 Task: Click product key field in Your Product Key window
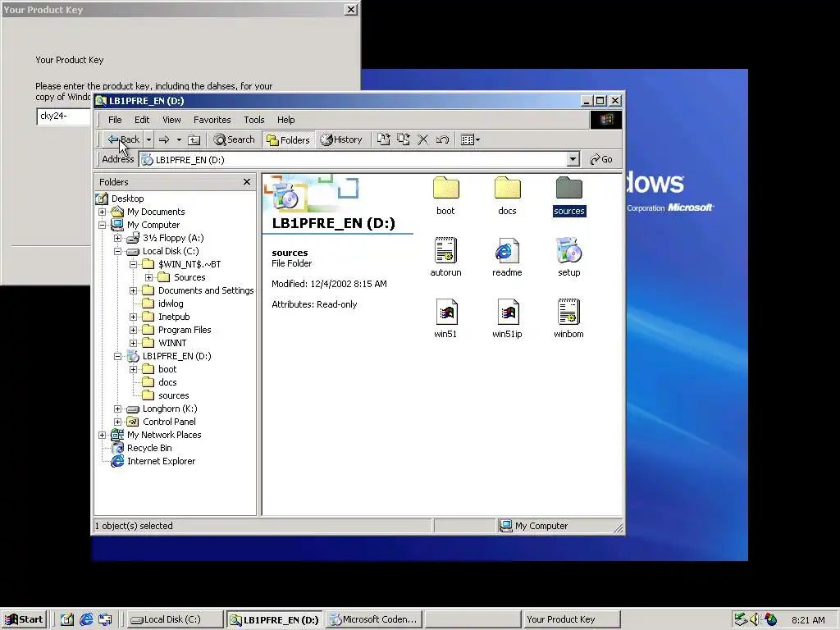[65, 116]
